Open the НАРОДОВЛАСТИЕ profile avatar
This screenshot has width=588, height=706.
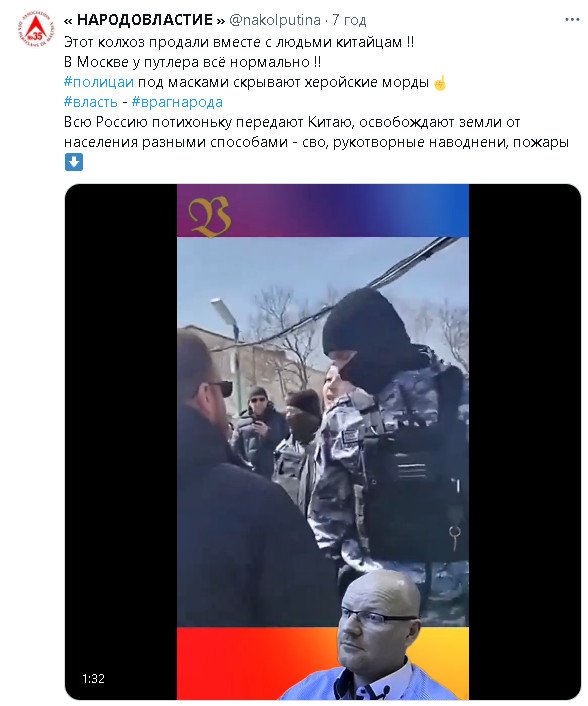(36, 29)
